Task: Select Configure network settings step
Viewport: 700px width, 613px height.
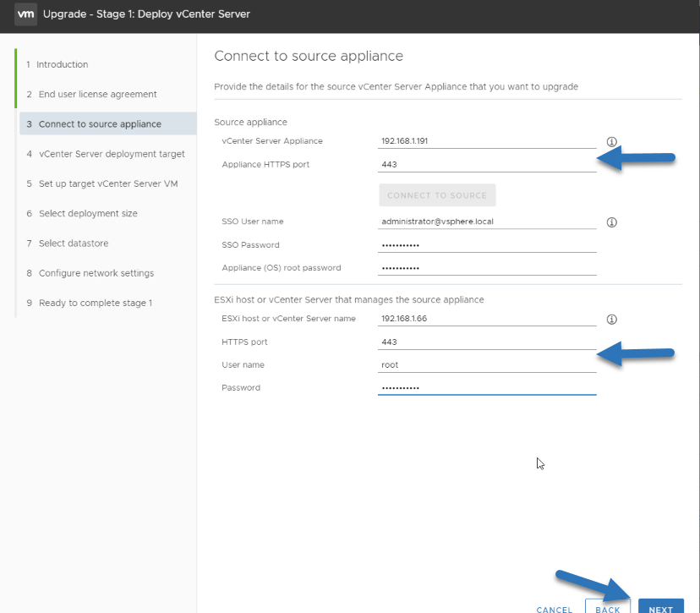Action: (96, 273)
